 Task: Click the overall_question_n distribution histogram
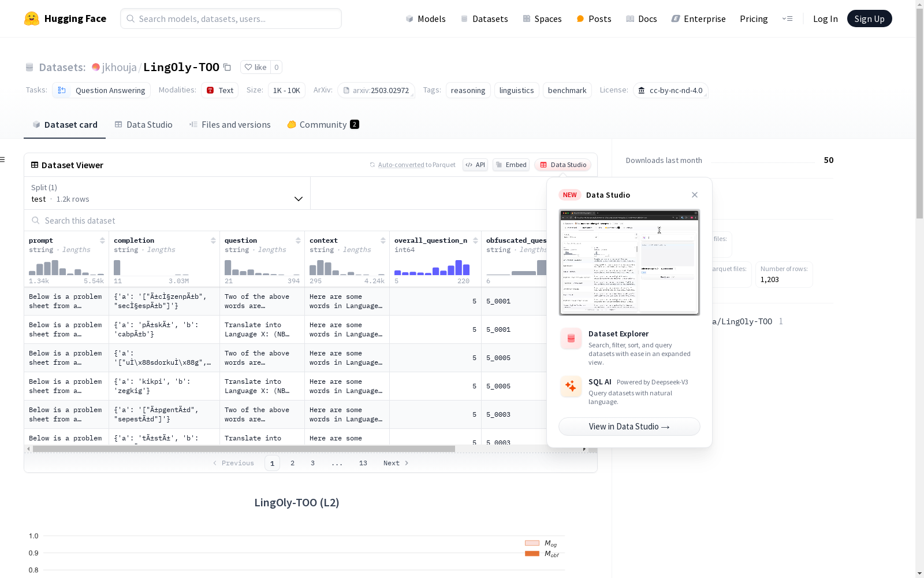pos(432,267)
